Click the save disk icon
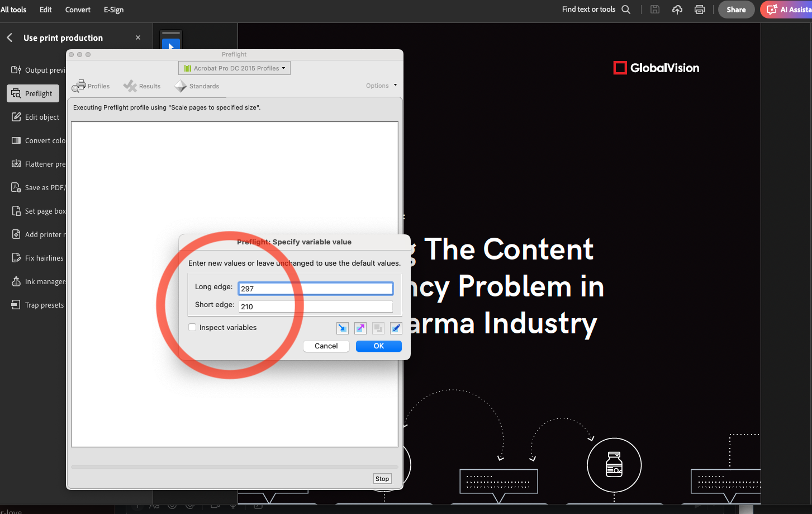This screenshot has width=812, height=514. pos(655,10)
